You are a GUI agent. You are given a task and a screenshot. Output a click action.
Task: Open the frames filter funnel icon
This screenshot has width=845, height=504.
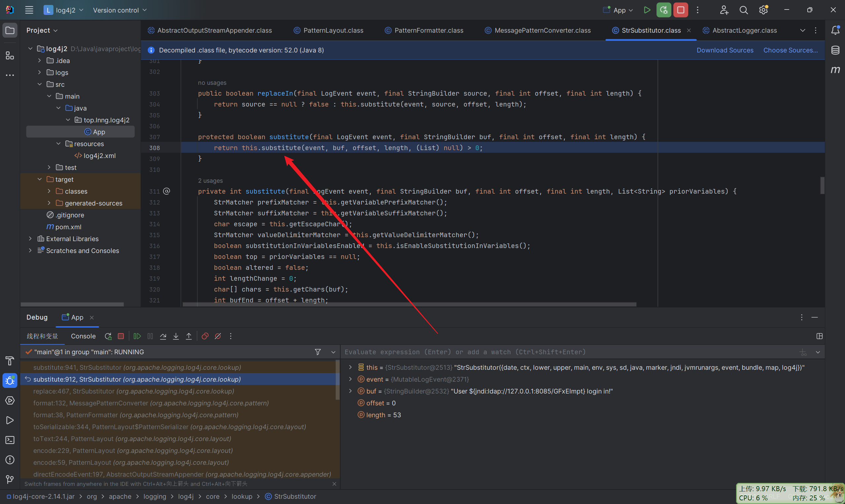318,352
